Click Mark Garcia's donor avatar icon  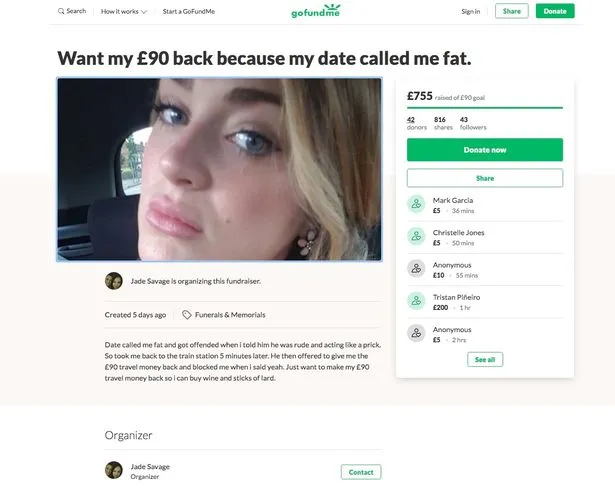pos(417,204)
